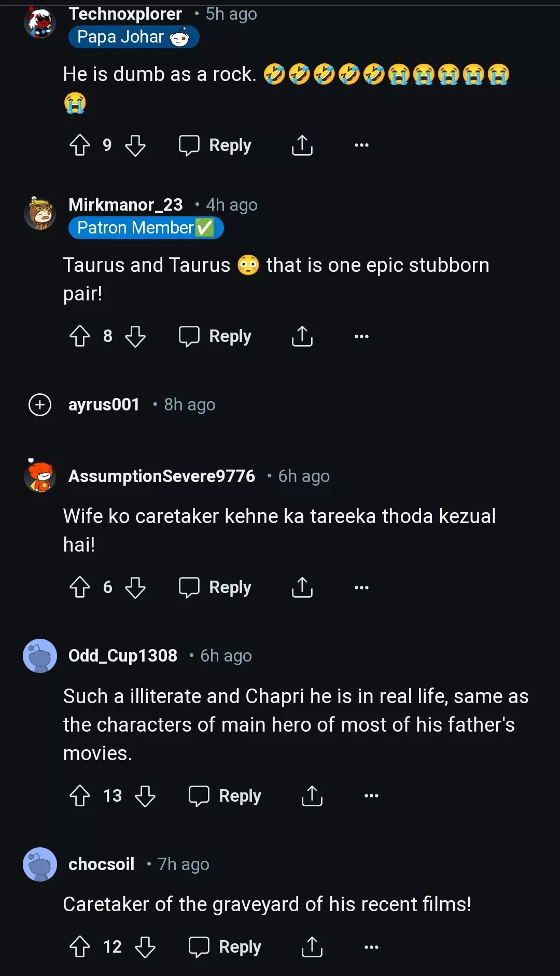Expand collapsed comment by ayrus001
Screen dimensions: 560x976
point(40,405)
